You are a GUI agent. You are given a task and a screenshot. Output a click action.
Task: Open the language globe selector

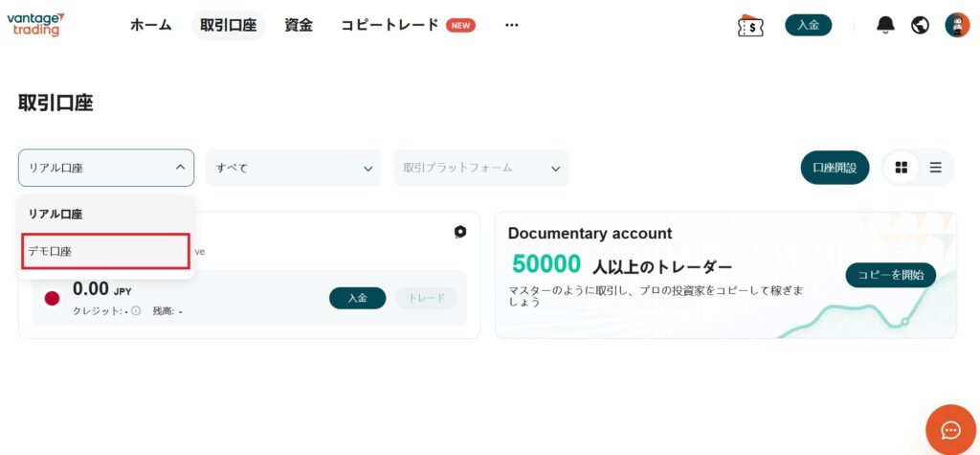tap(921, 25)
